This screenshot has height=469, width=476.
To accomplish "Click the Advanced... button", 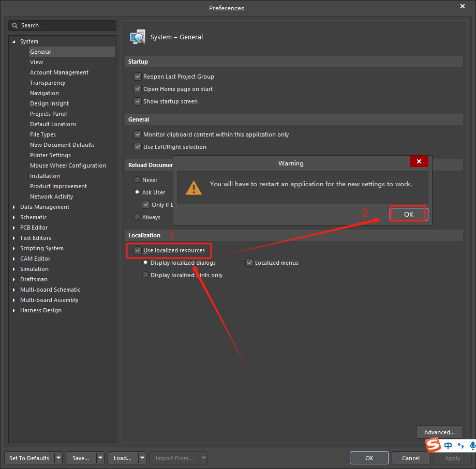I will [x=439, y=432].
